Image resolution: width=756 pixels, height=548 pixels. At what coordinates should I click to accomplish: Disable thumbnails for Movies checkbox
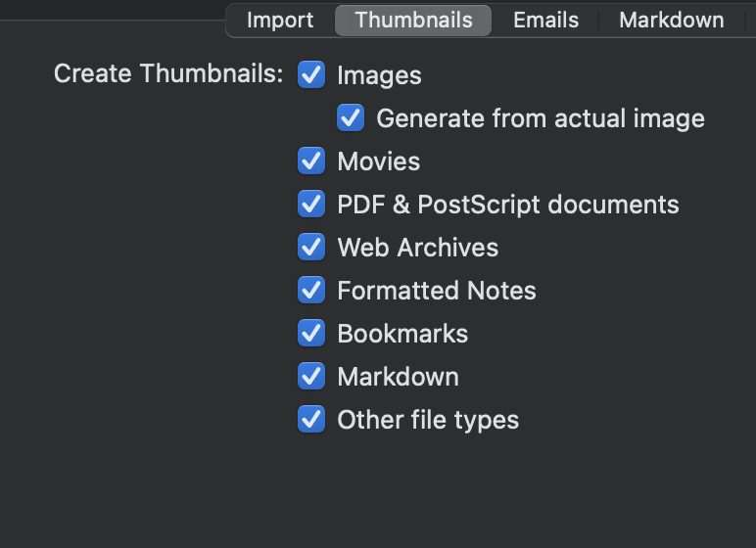[311, 161]
